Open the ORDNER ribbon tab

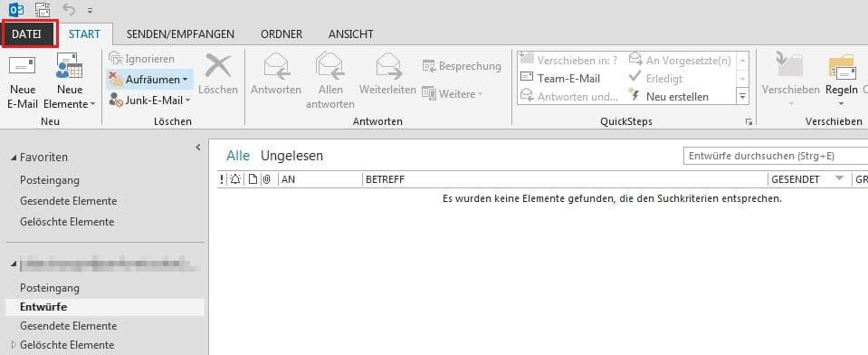tap(281, 34)
